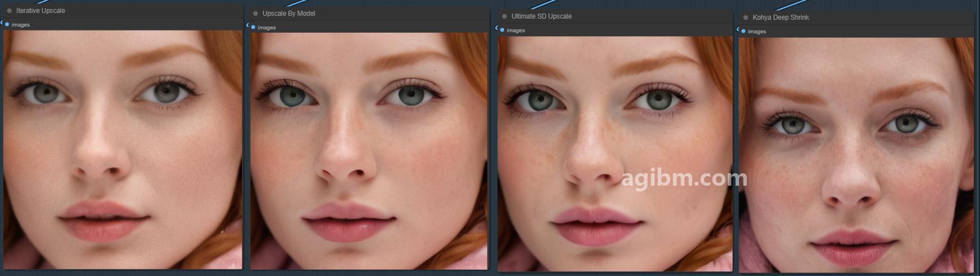Image resolution: width=980 pixels, height=276 pixels.
Task: Click the images input socket on Kohya Deep Shrink
Action: [743, 31]
